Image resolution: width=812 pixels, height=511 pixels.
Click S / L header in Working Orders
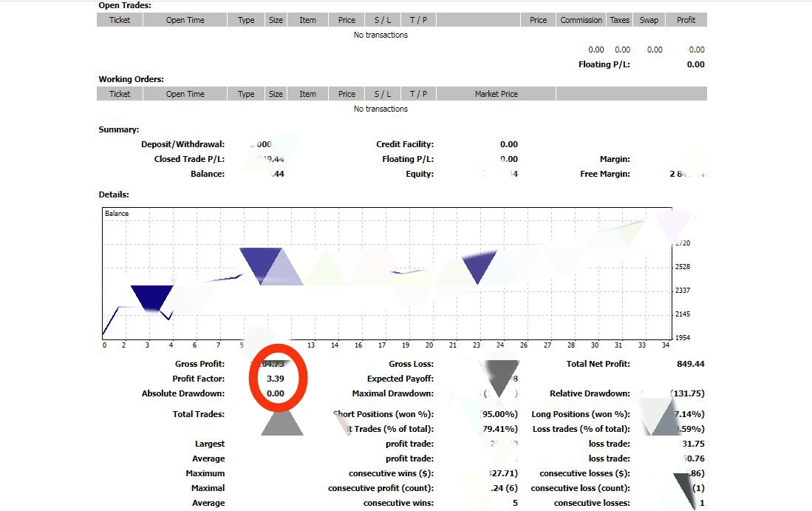pos(383,94)
